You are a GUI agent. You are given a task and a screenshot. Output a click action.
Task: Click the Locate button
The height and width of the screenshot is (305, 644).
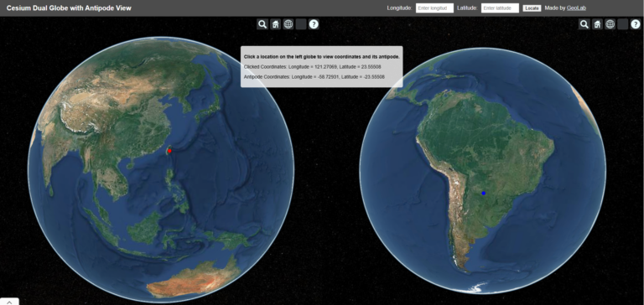click(x=532, y=8)
